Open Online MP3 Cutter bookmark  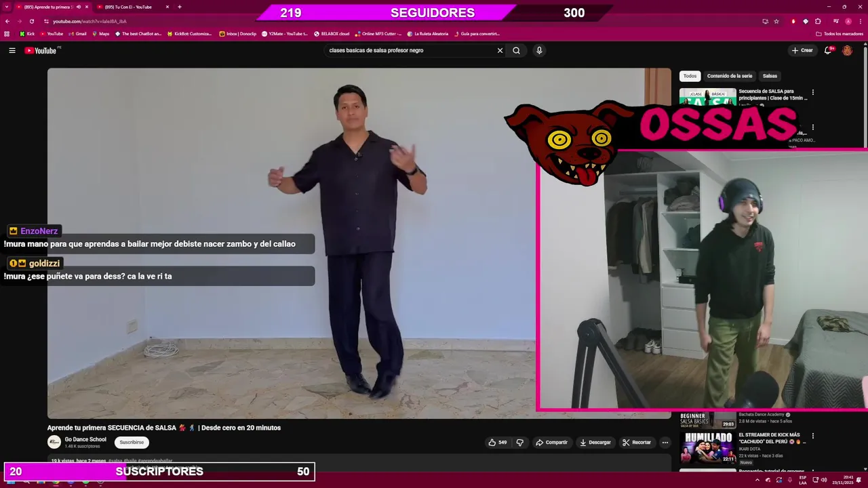point(379,33)
